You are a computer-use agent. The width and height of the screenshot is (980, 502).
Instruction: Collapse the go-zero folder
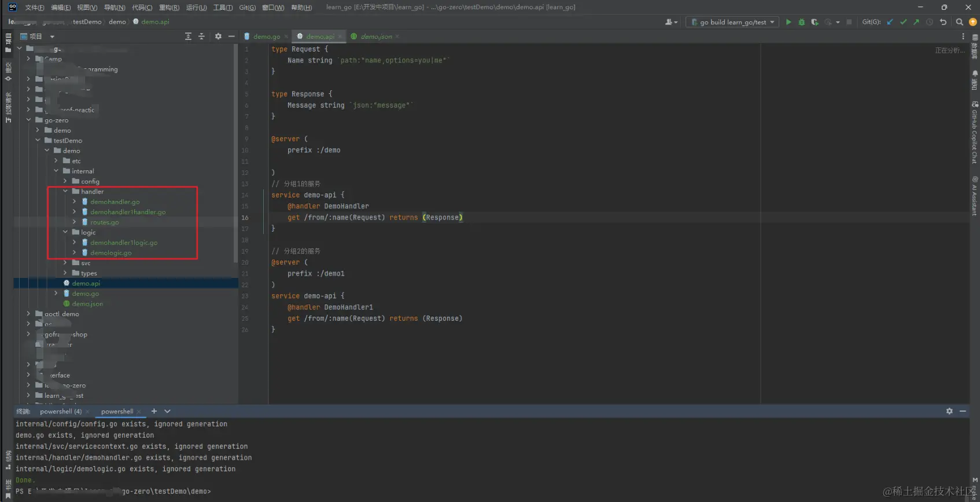28,120
